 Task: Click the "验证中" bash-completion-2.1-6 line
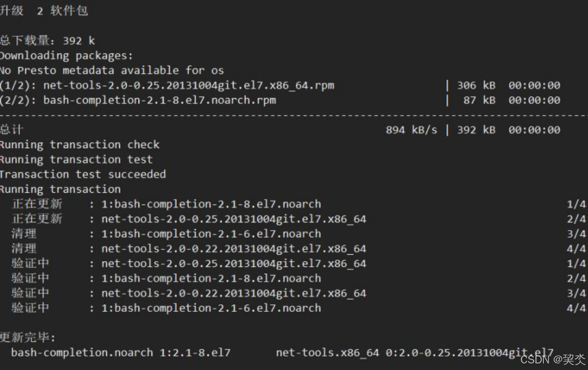click(x=166, y=308)
